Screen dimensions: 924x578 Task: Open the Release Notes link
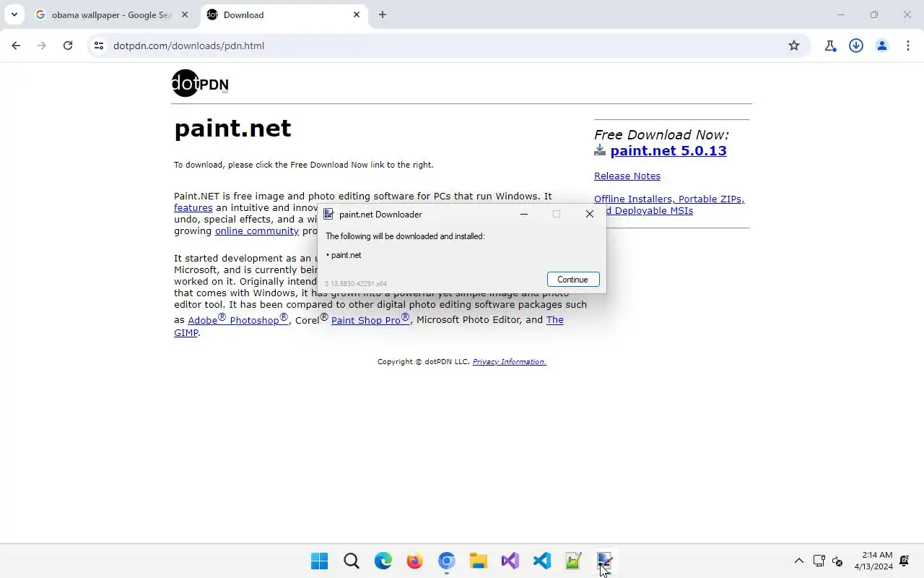coord(627,176)
